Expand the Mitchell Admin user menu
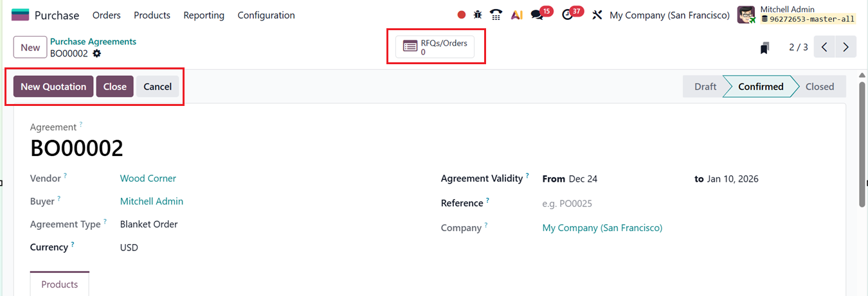Viewport: 868px width, 296px height. point(796,15)
